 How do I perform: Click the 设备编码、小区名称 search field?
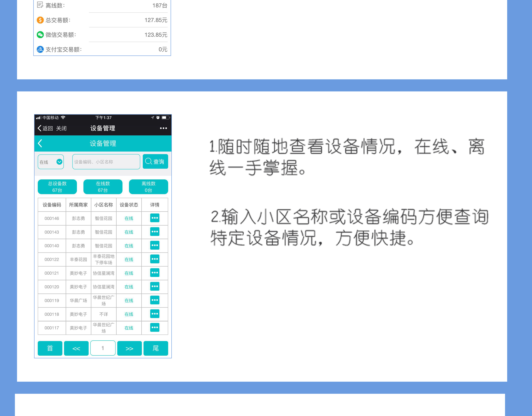pyautogui.click(x=106, y=162)
